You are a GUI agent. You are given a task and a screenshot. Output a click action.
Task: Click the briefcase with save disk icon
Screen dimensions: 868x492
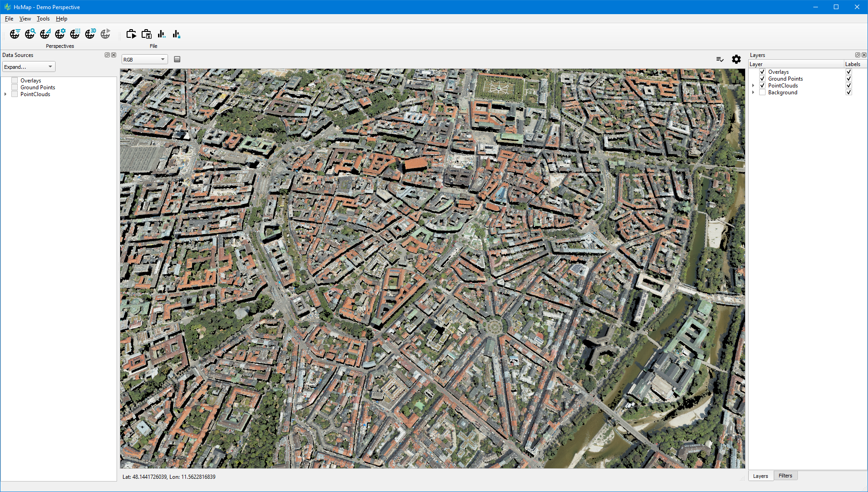[146, 34]
